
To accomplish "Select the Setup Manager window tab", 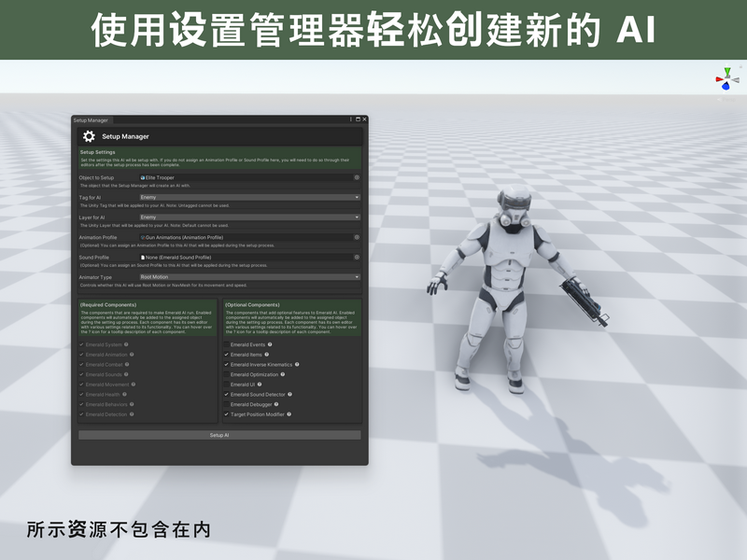I will pyautogui.click(x=91, y=120).
